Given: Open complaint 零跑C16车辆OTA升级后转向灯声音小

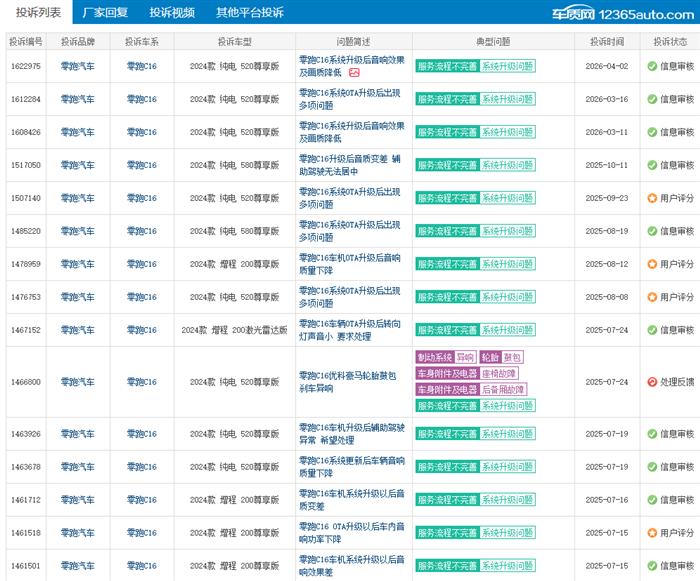Looking at the screenshot, I should click(x=350, y=330).
